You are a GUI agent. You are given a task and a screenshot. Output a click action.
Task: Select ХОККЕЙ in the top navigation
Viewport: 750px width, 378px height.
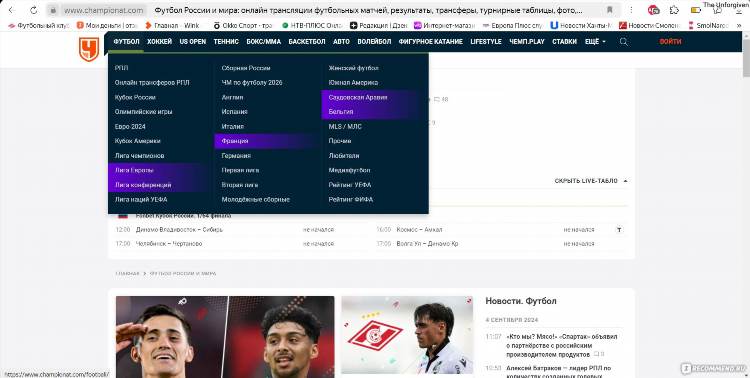[x=159, y=42]
